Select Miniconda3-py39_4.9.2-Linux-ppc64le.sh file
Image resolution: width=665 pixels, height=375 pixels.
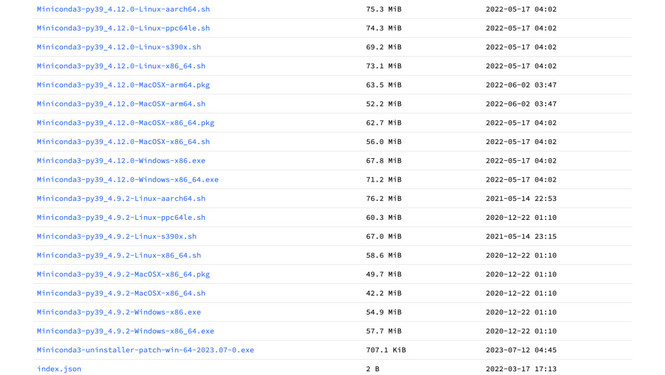point(121,218)
